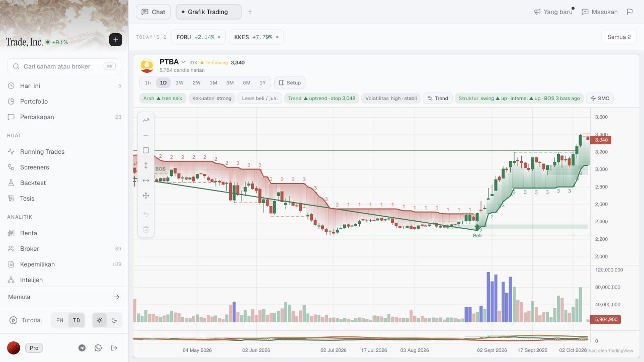The image size is (644, 362).
Task: Switch language to ID
Action: coord(76,320)
